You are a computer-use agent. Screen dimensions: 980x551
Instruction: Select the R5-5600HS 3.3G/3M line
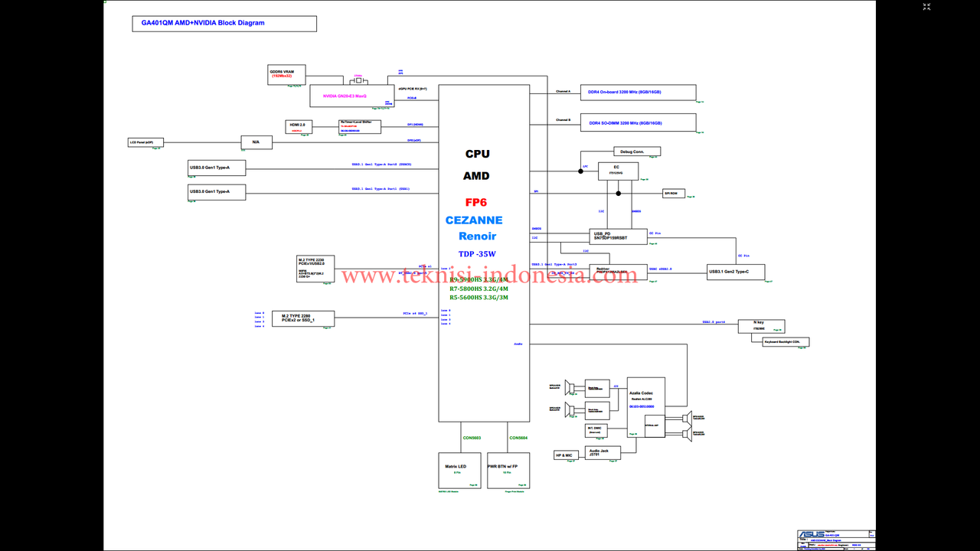click(479, 297)
